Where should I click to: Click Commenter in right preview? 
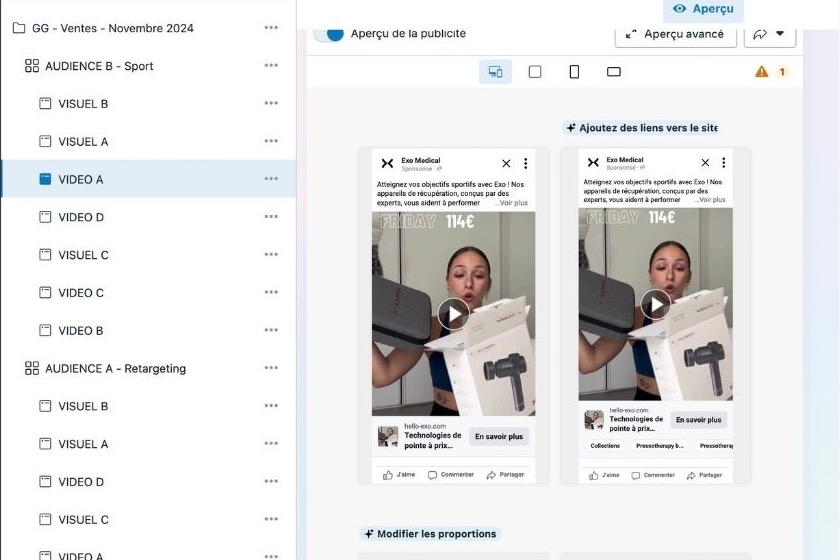[x=654, y=475]
